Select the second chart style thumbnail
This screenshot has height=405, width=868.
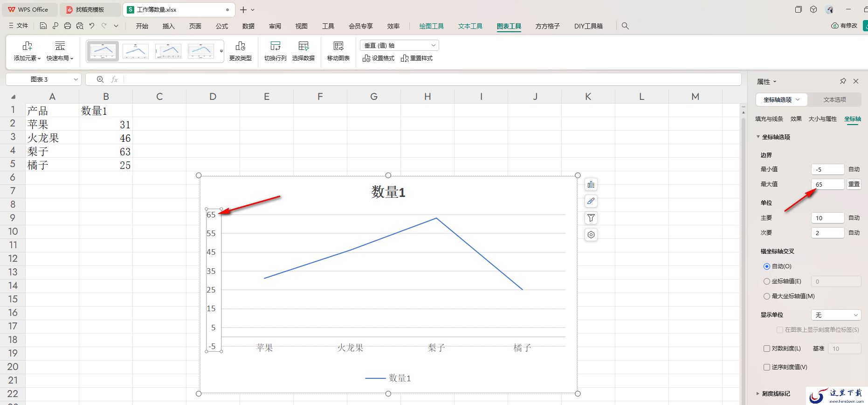click(136, 51)
